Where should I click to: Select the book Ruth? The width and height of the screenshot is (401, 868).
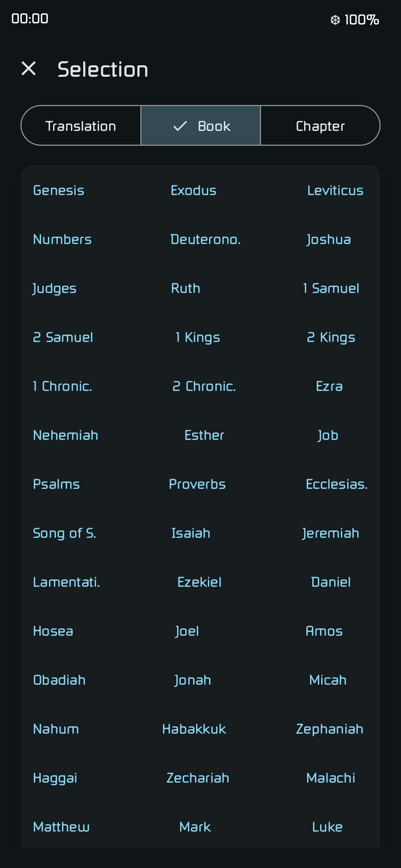pyautogui.click(x=186, y=288)
